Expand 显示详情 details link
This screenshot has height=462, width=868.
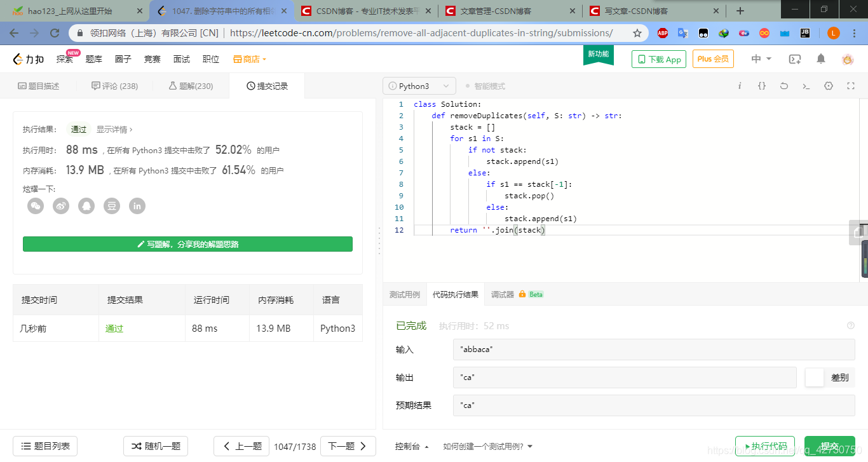(x=114, y=129)
